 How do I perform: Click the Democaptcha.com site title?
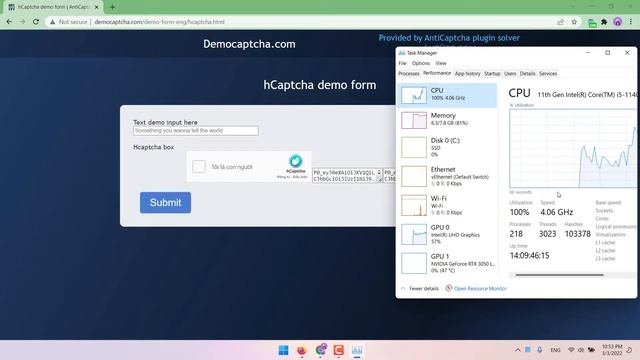coord(249,44)
